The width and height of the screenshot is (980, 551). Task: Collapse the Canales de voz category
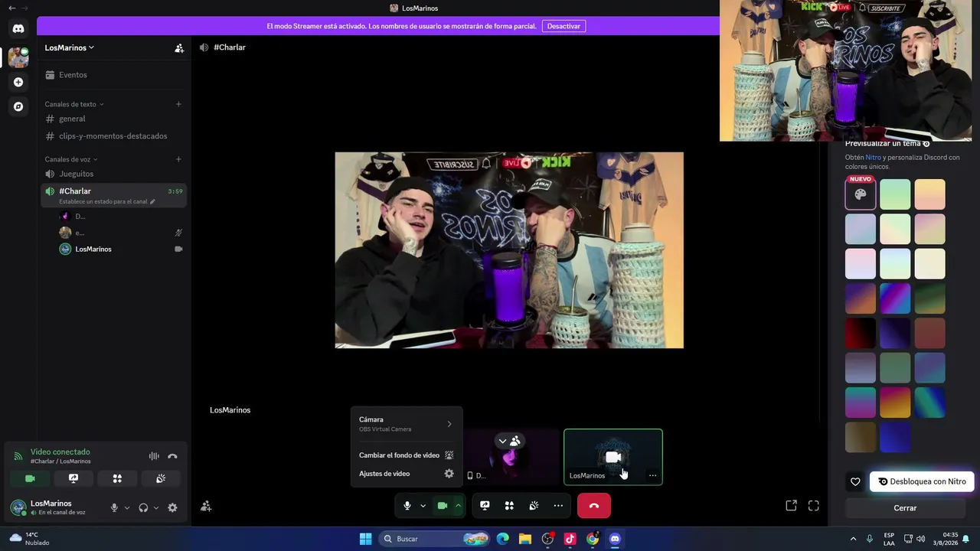click(71, 159)
